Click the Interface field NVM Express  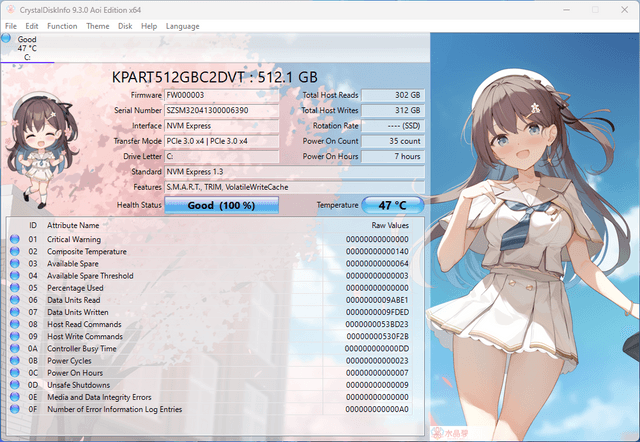click(x=222, y=126)
